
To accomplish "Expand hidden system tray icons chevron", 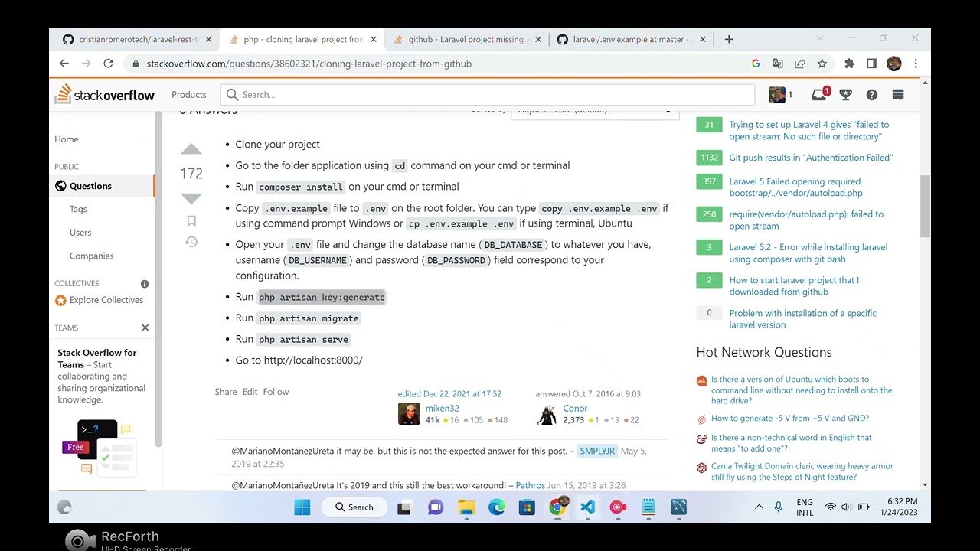I will point(759,507).
